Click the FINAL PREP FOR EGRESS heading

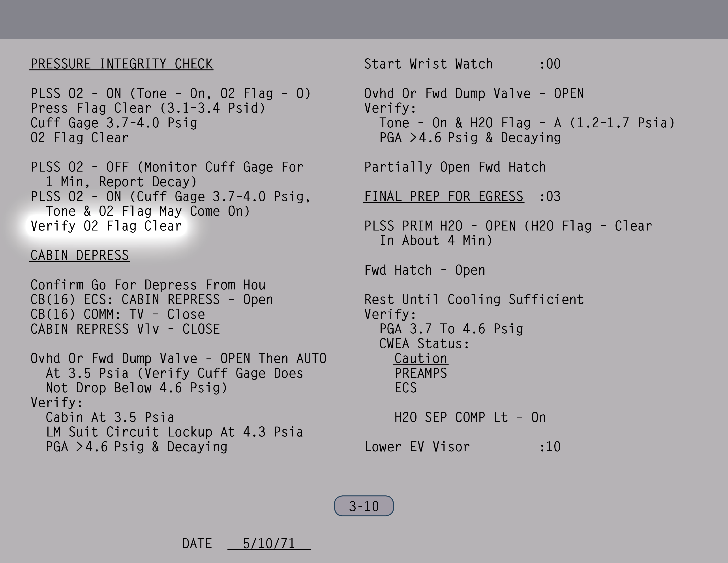tap(443, 196)
